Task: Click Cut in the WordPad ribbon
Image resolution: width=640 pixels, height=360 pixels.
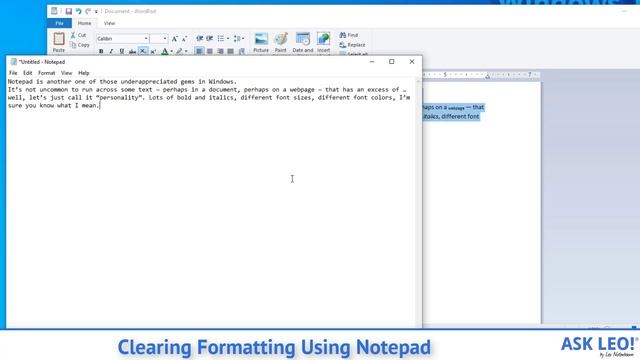Action: [78, 35]
